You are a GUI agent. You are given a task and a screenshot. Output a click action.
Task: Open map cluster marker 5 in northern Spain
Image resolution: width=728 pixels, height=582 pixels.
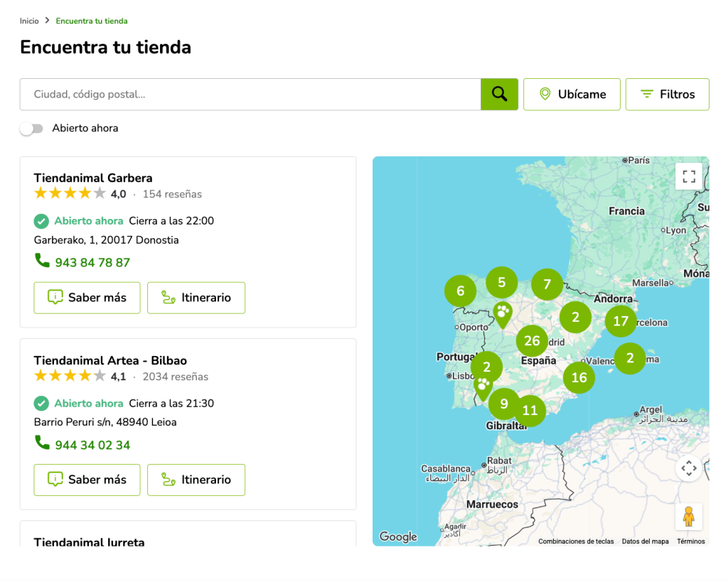pos(502,282)
